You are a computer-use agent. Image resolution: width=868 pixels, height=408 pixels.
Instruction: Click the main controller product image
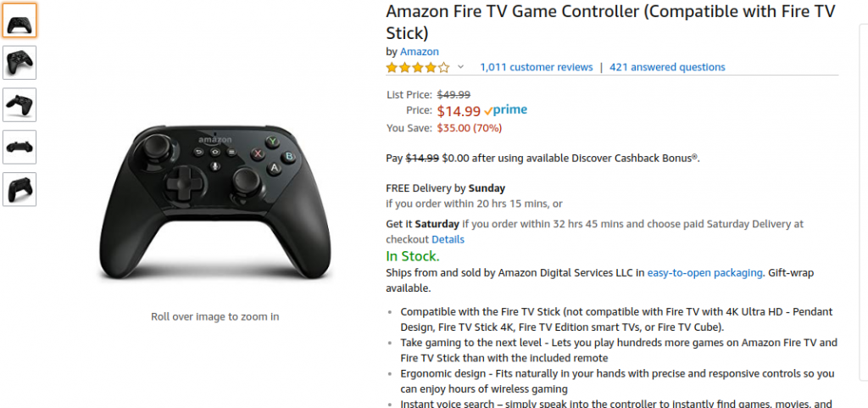[214, 202]
